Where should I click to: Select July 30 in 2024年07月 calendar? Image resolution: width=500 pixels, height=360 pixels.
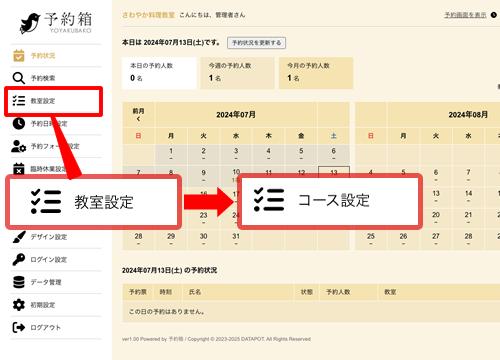(203, 240)
